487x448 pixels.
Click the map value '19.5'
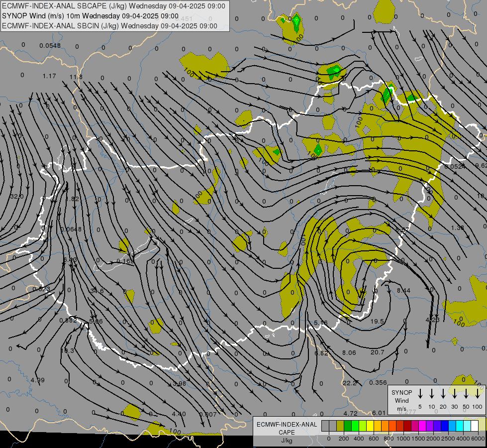point(378,321)
